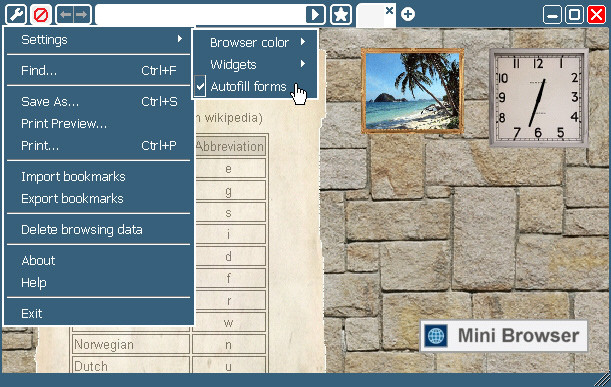The image size is (611, 387).
Task: Click the window resize grip
Action: coord(603,379)
